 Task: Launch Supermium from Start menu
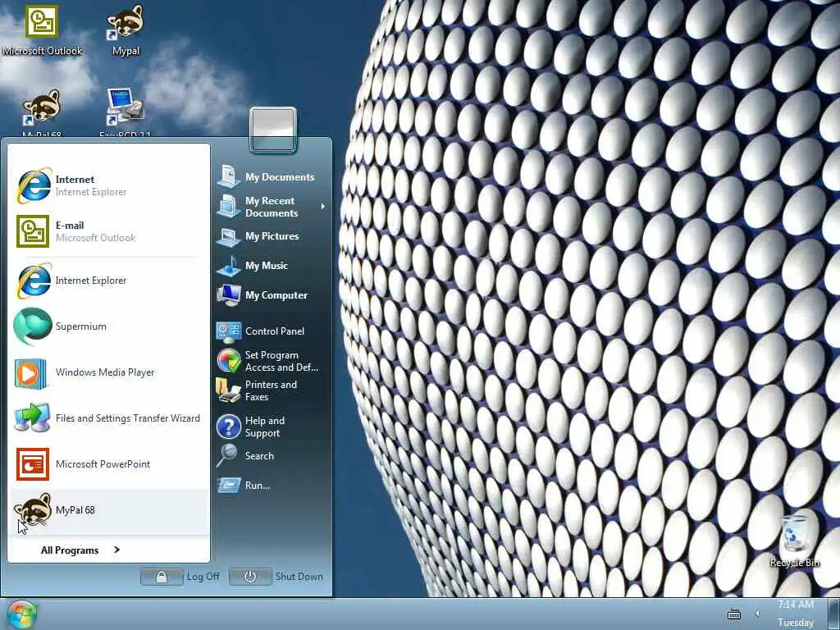coord(108,326)
